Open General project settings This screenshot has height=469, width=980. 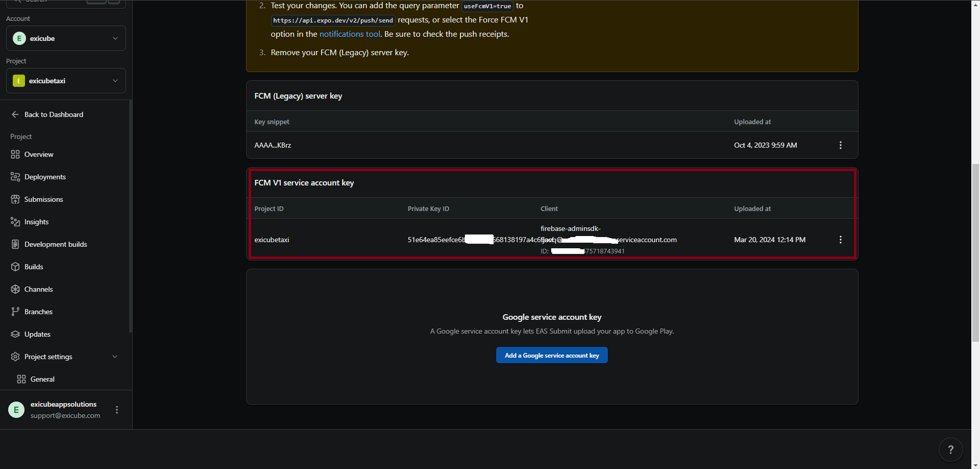point(42,379)
